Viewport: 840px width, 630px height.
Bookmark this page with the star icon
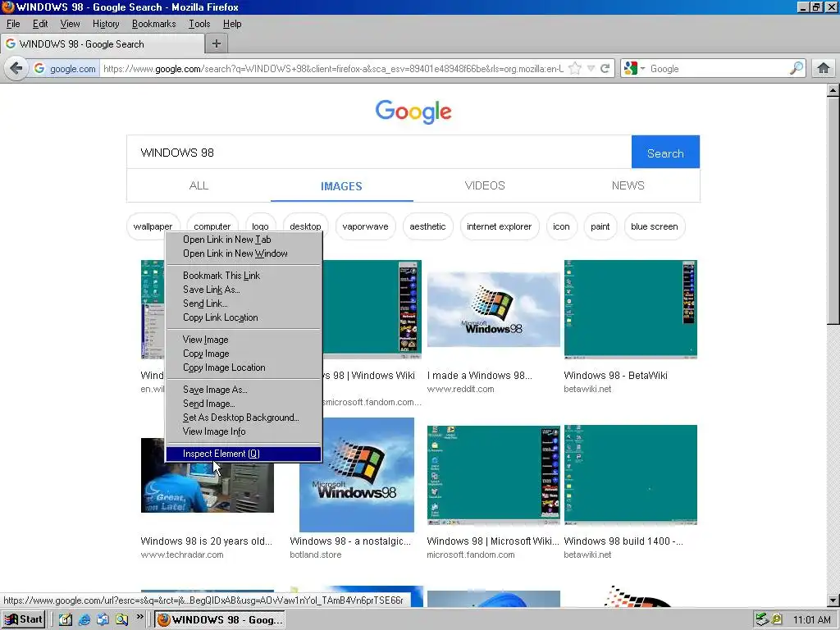click(575, 69)
